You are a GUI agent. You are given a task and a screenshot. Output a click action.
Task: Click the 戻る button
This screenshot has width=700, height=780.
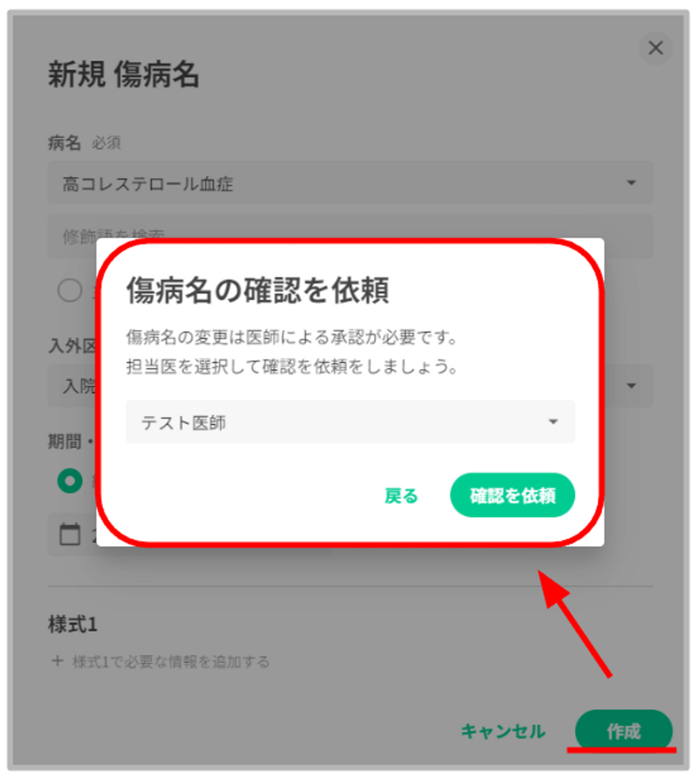(401, 495)
